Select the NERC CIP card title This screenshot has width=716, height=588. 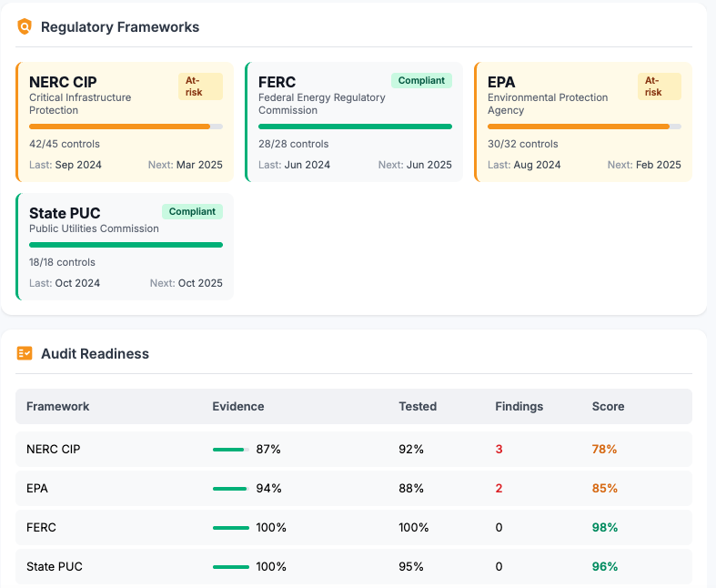click(x=63, y=82)
